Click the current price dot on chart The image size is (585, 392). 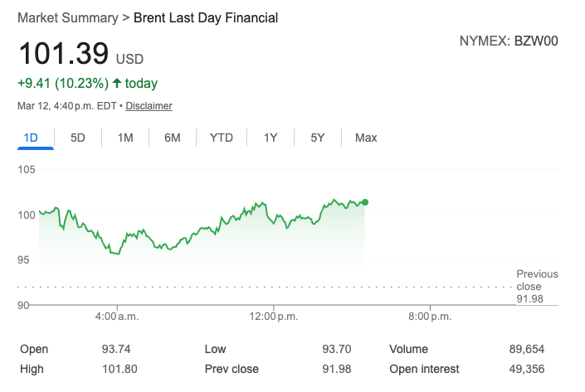click(x=365, y=202)
